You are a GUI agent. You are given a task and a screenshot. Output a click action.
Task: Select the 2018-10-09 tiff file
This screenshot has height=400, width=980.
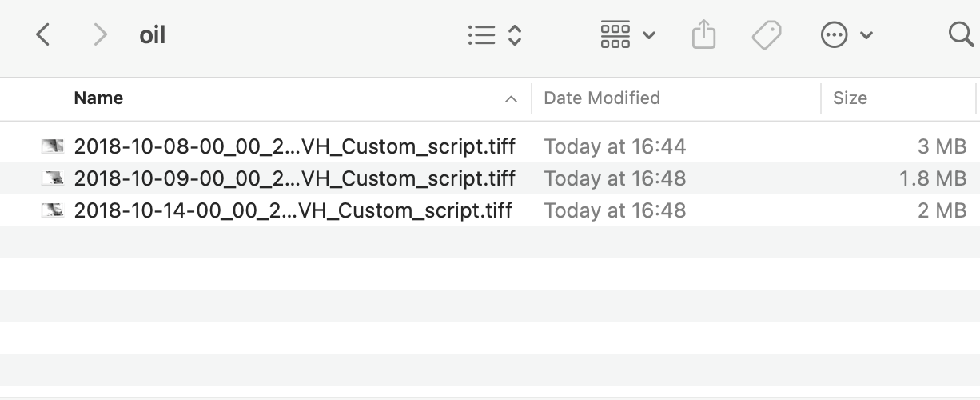[x=490, y=178]
